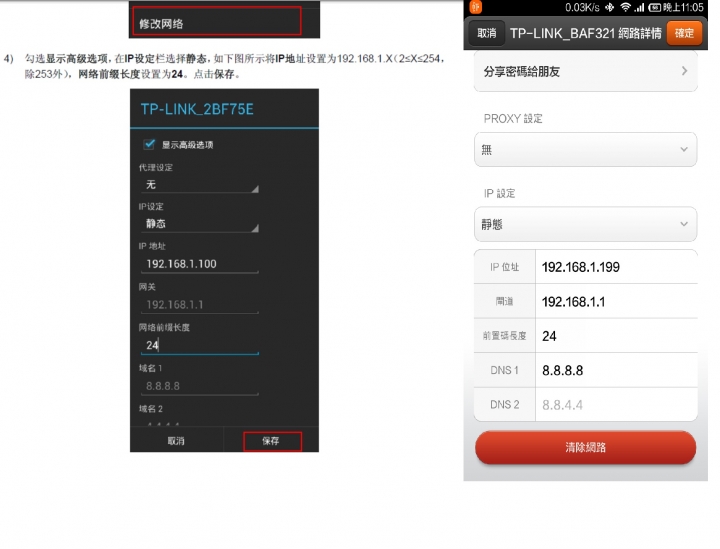Click the DNS 2 field showing 8.8.4.4
720x549 pixels.
[x=616, y=405]
